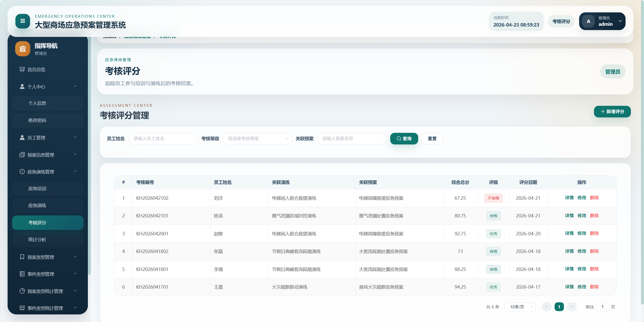The width and height of the screenshot is (644, 322).
Task: Click the next page arrow button
Action: [572, 307]
